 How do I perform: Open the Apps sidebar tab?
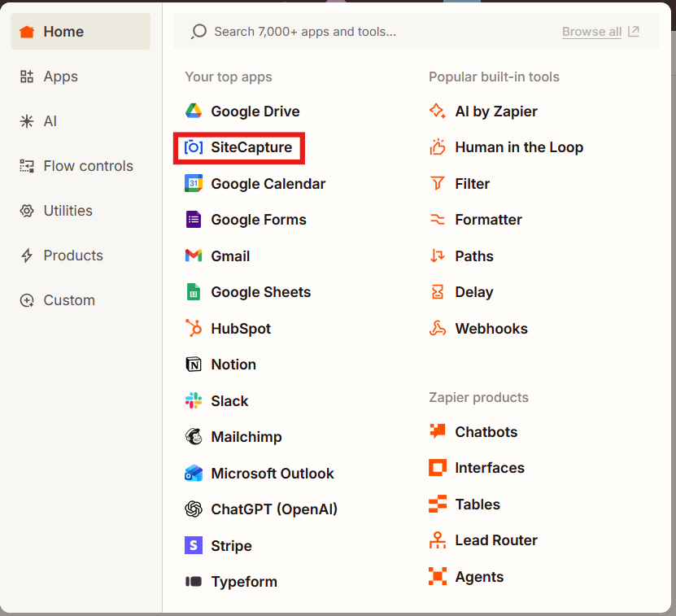coord(60,76)
